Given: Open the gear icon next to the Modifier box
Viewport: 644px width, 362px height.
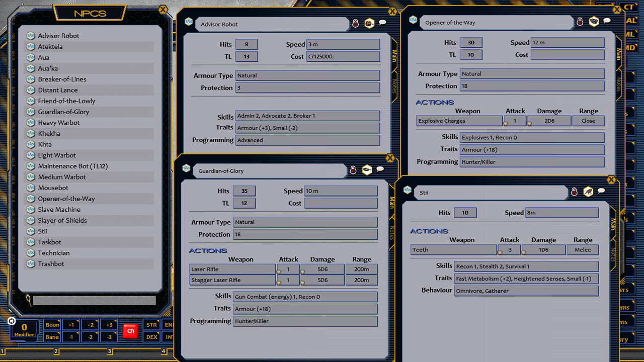Looking at the screenshot, I should (11, 321).
